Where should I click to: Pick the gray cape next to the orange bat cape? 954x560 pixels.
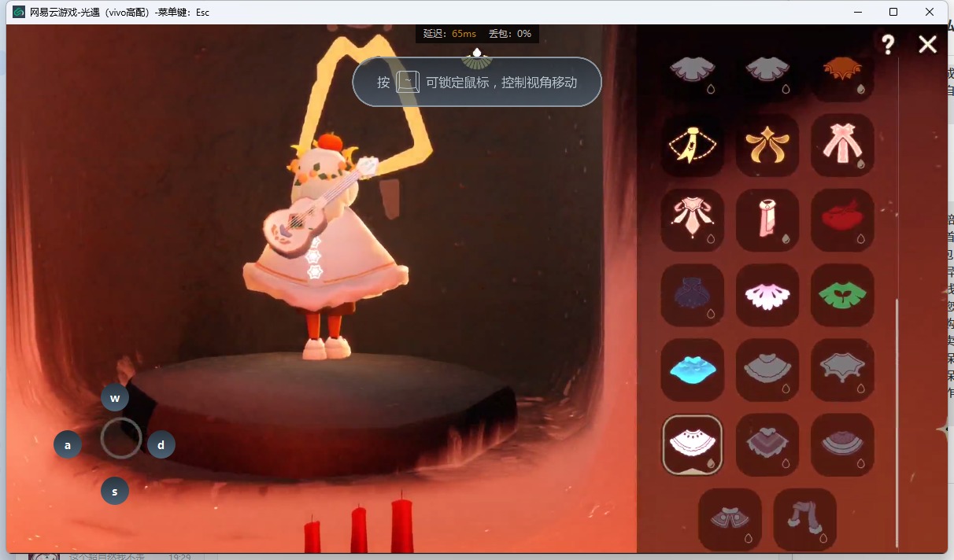click(x=767, y=72)
